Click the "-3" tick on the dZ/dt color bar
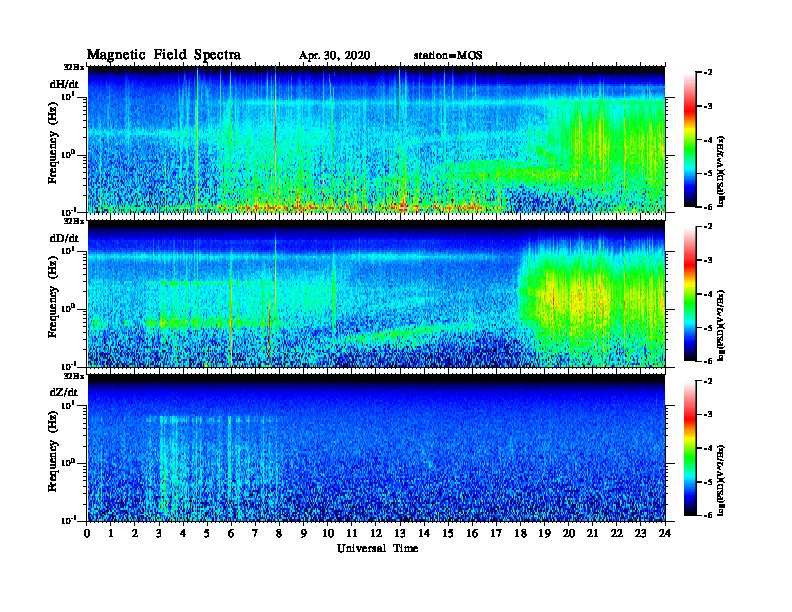792x612 pixels. click(708, 415)
